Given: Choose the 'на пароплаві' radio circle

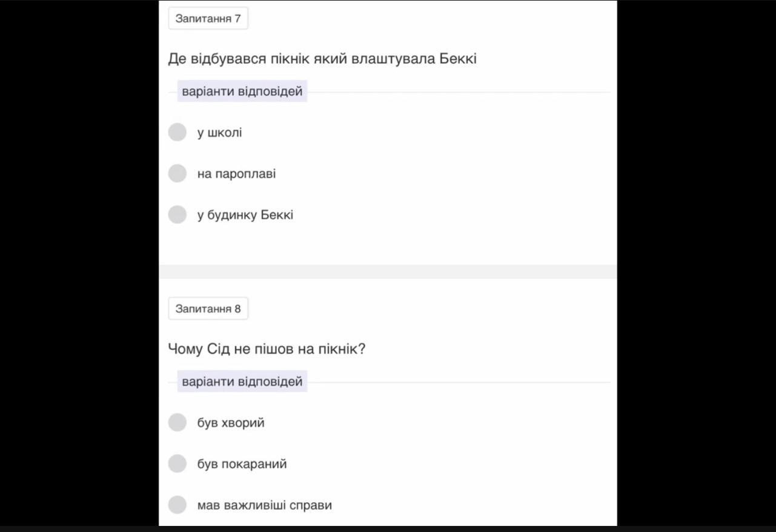Looking at the screenshot, I should pos(177,173).
